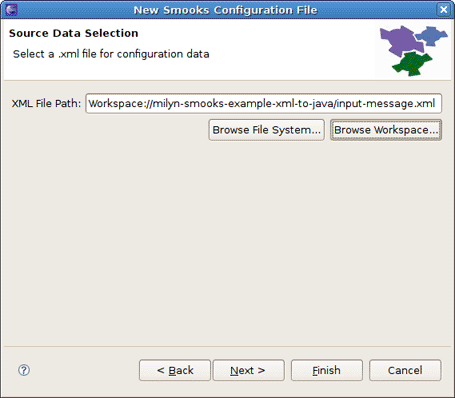Open Browse File System dialog
Screen dimensions: 455x398
pos(266,130)
